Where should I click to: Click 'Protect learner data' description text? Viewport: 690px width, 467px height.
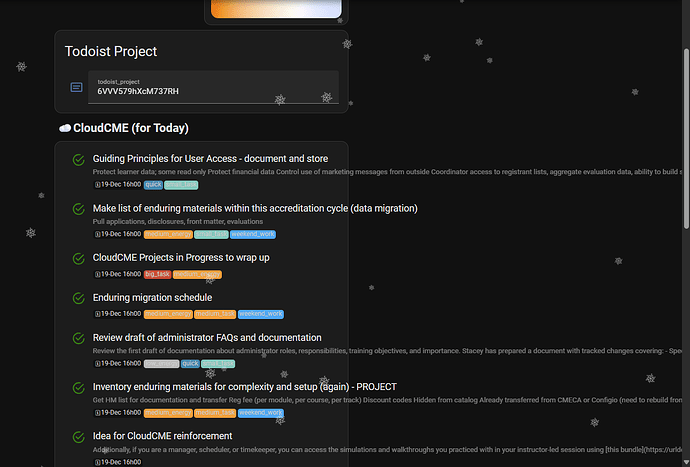click(387, 172)
